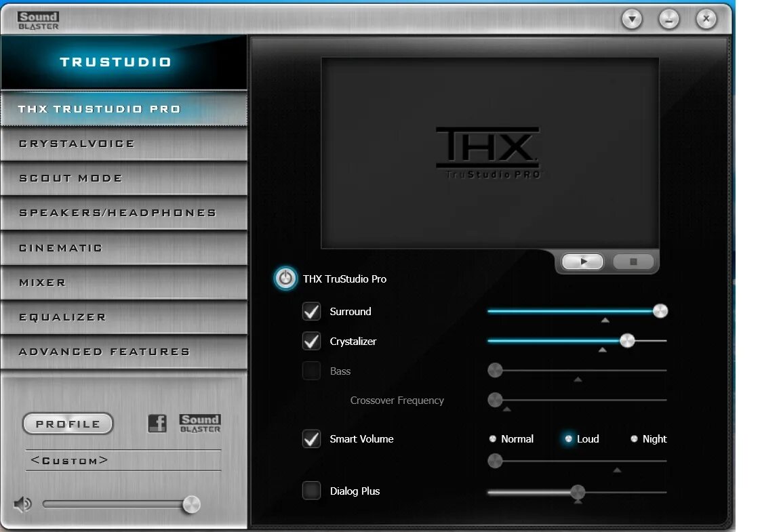Click the Surround level slider handle

(660, 311)
